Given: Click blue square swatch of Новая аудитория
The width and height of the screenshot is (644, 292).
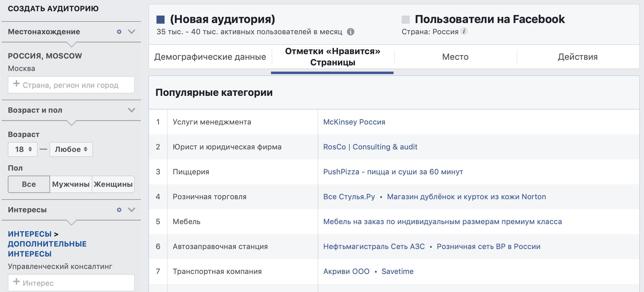Looking at the screenshot, I should 161,20.
